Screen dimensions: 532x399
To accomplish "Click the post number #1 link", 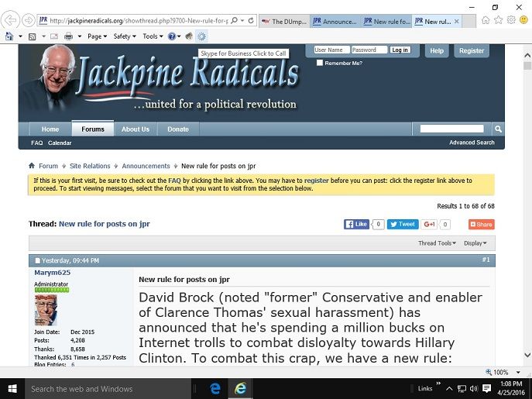I will (x=486, y=260).
